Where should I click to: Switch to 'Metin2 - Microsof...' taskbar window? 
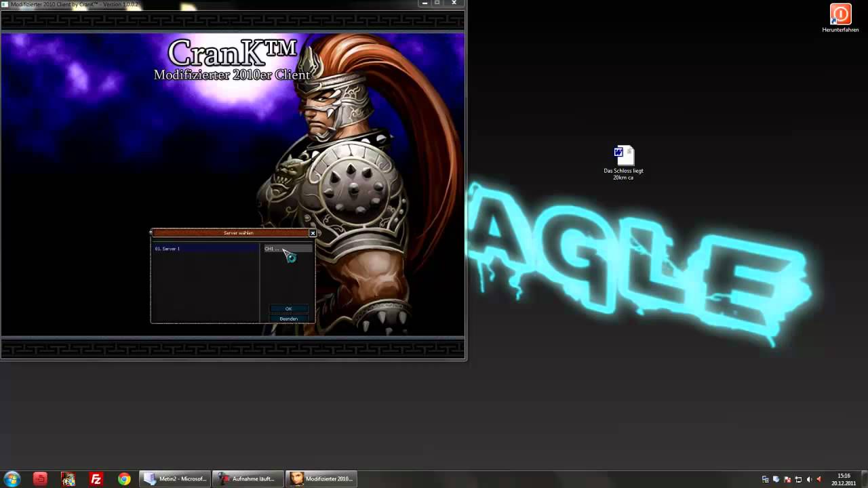pos(176,479)
